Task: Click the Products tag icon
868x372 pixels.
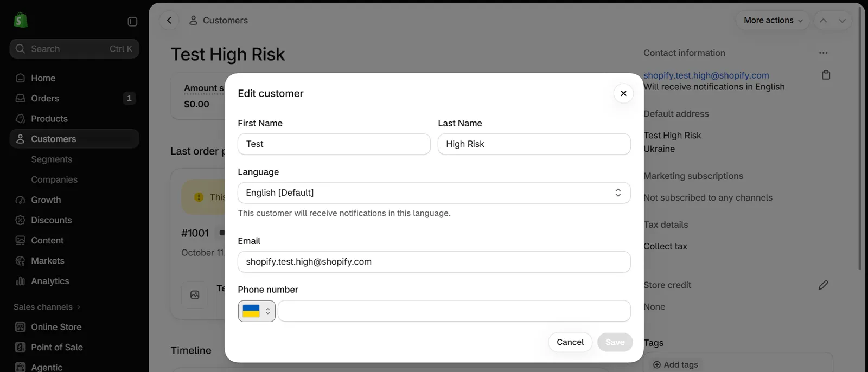Action: pyautogui.click(x=20, y=119)
